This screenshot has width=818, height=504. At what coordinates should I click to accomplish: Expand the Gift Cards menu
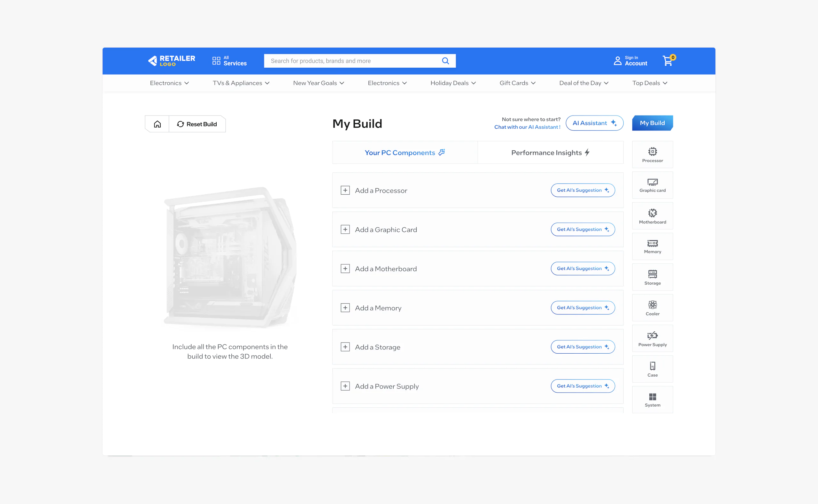[x=517, y=83]
